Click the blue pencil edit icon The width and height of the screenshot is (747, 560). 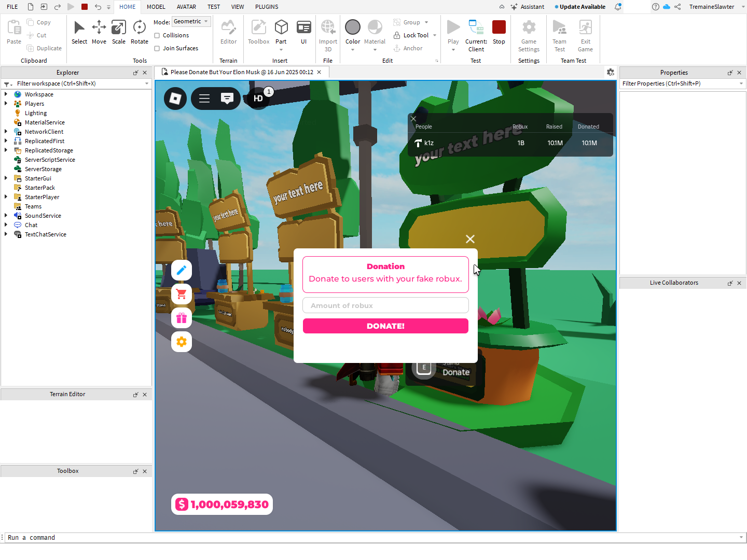pos(182,270)
